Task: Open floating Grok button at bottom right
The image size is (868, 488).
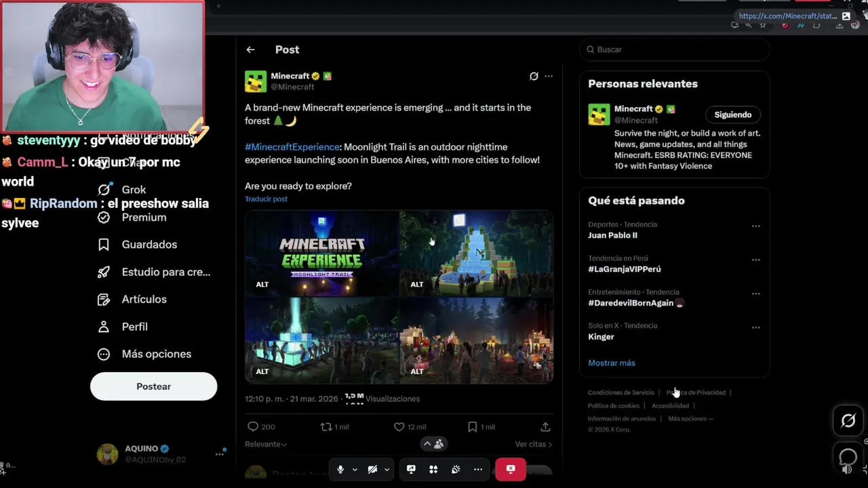Action: point(848,421)
